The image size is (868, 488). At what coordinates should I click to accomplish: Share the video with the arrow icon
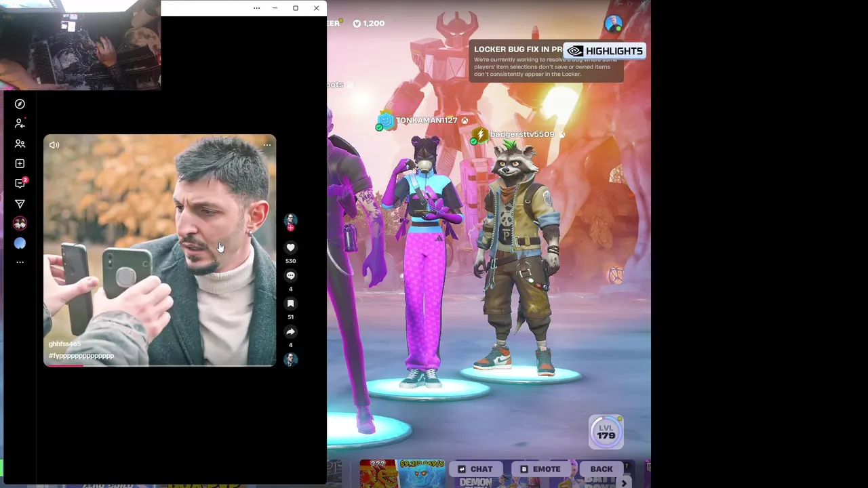[x=290, y=331]
